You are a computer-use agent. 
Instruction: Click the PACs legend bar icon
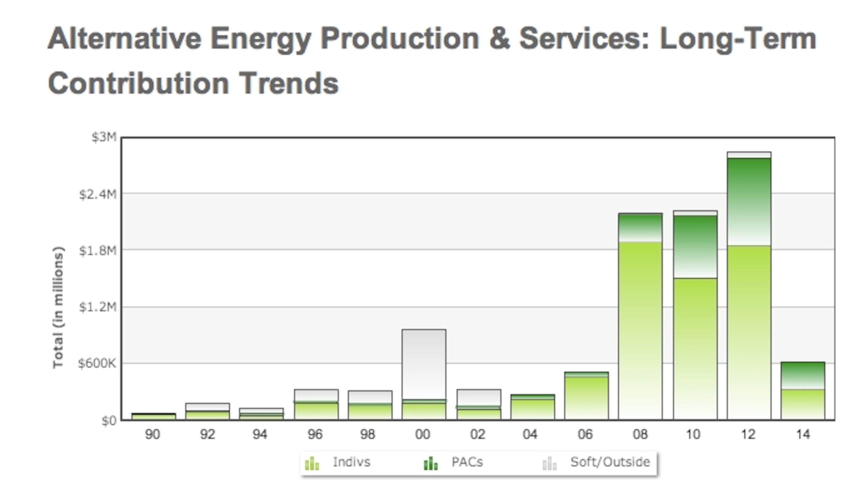tap(430, 464)
